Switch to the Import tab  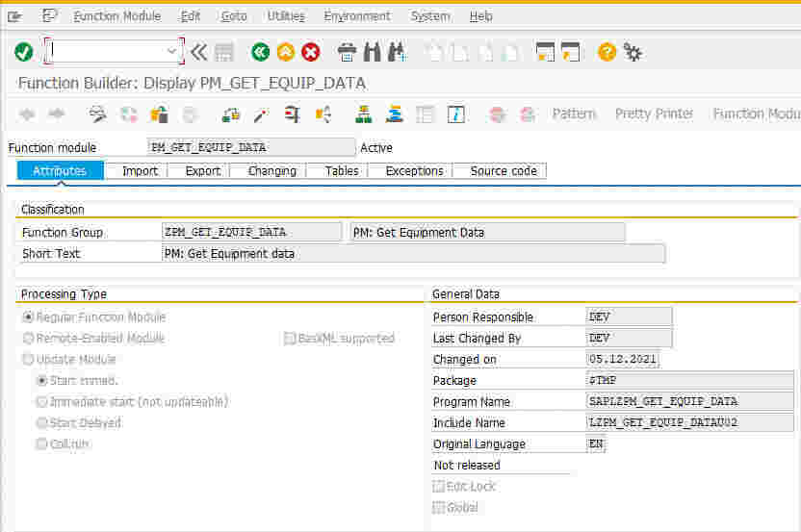[140, 171]
